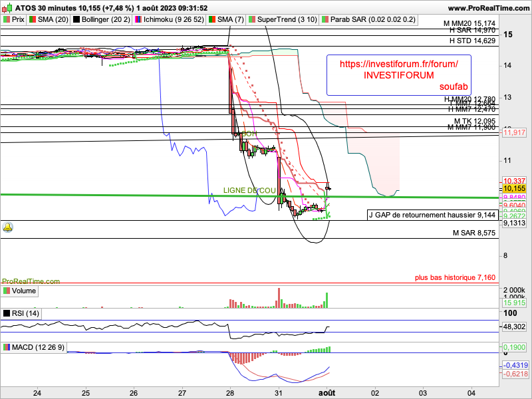Click the 11,917 price axis label
532x399 pixels.
click(514, 133)
